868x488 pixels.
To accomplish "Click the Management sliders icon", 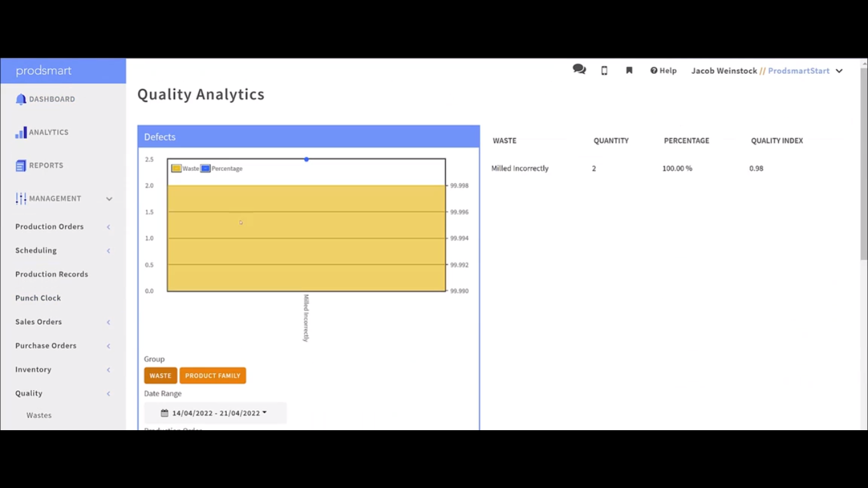I will (x=21, y=198).
